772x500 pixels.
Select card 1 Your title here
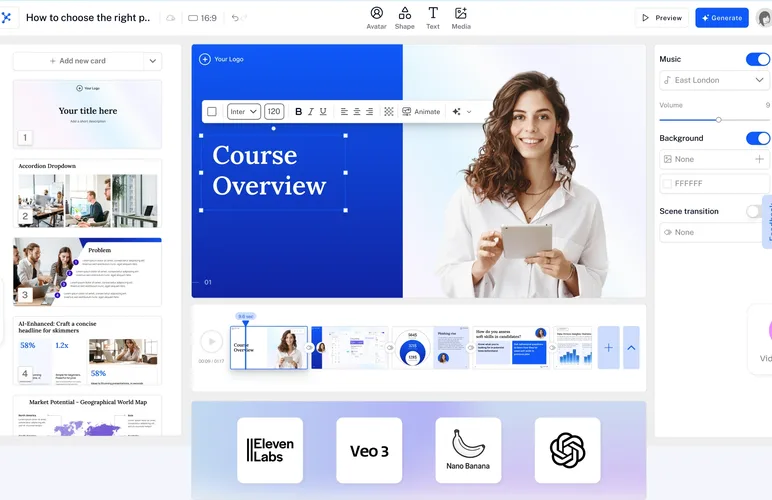click(x=87, y=114)
